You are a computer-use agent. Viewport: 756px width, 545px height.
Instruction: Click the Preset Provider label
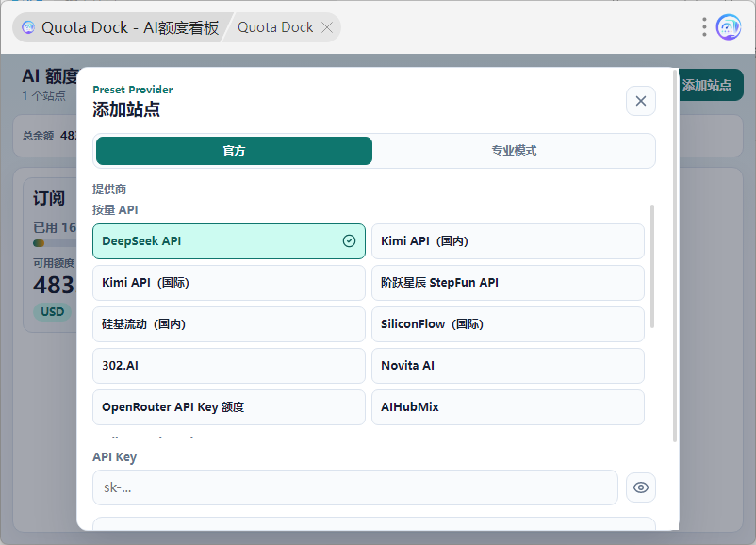click(133, 90)
